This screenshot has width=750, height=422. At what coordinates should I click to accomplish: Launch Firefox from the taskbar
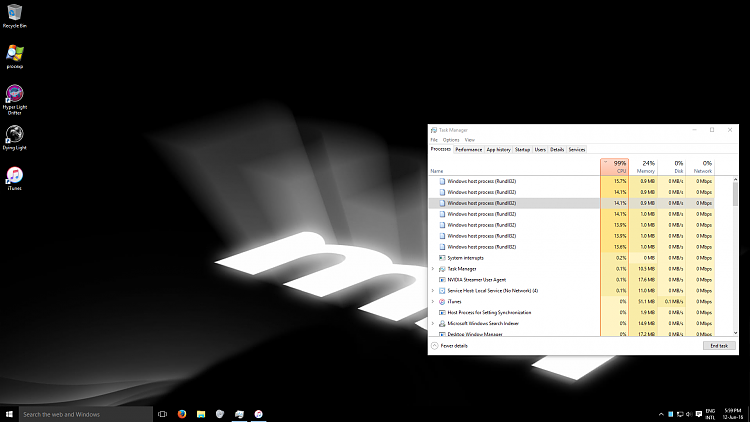coord(182,414)
